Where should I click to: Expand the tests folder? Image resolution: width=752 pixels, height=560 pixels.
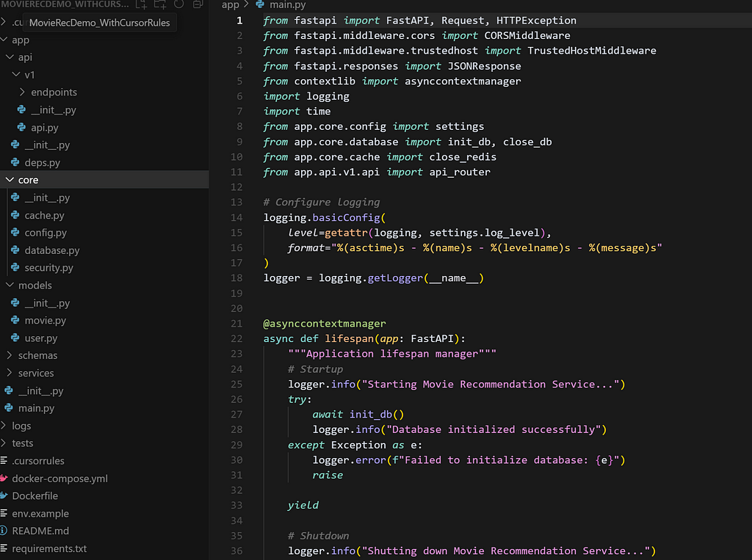coord(4,443)
